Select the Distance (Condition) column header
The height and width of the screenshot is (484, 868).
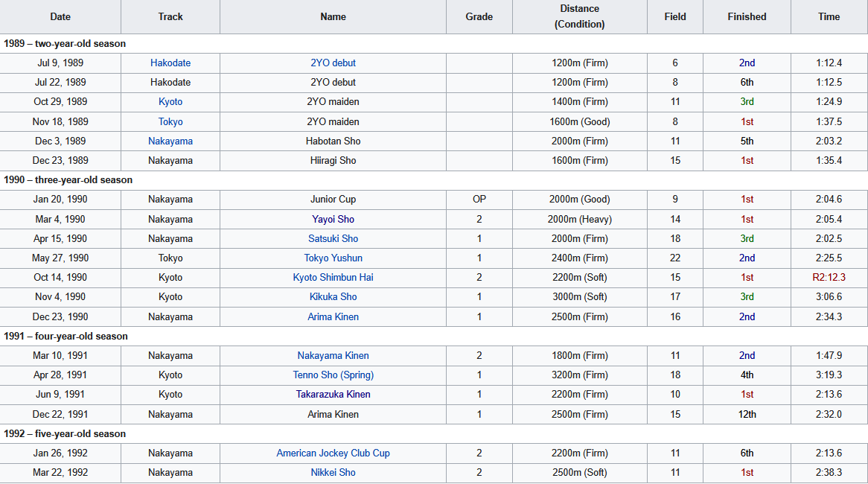coord(580,16)
